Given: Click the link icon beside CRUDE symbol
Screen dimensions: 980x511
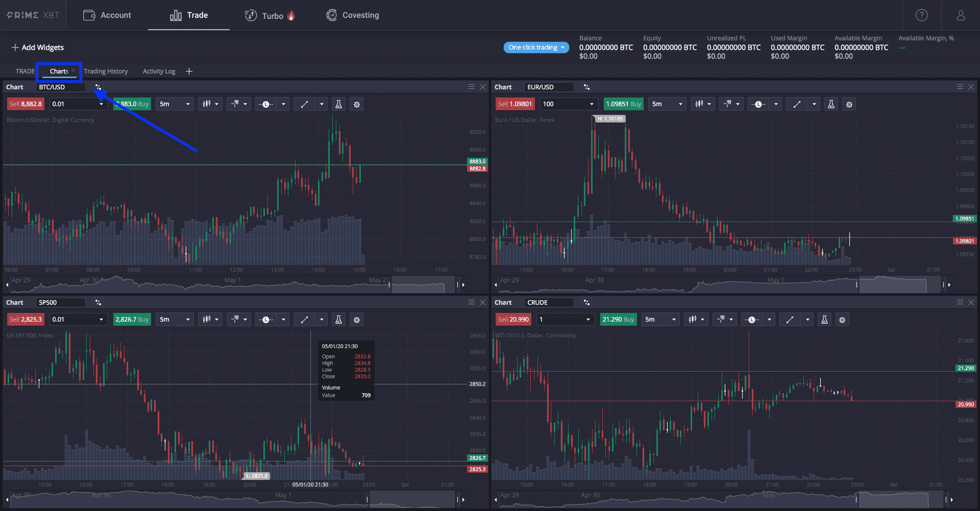Looking at the screenshot, I should pos(586,303).
